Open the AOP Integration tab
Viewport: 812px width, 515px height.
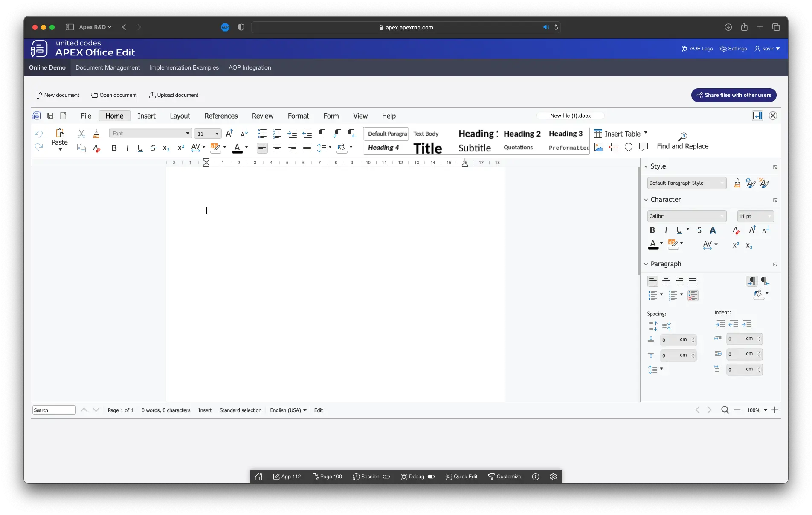click(x=250, y=67)
